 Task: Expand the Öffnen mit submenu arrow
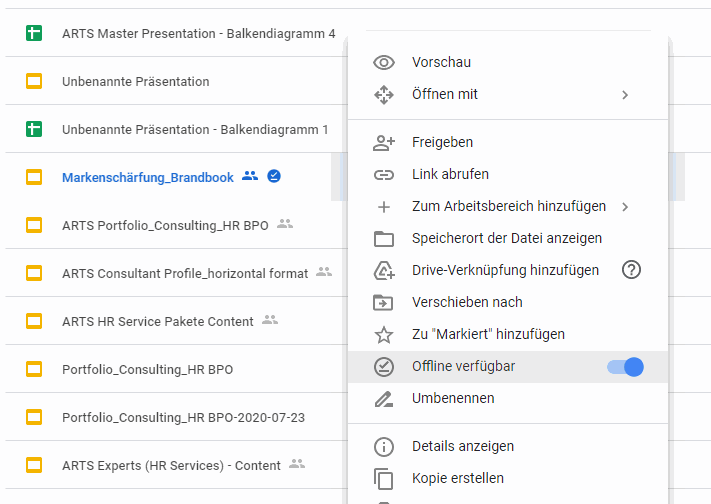pos(625,95)
